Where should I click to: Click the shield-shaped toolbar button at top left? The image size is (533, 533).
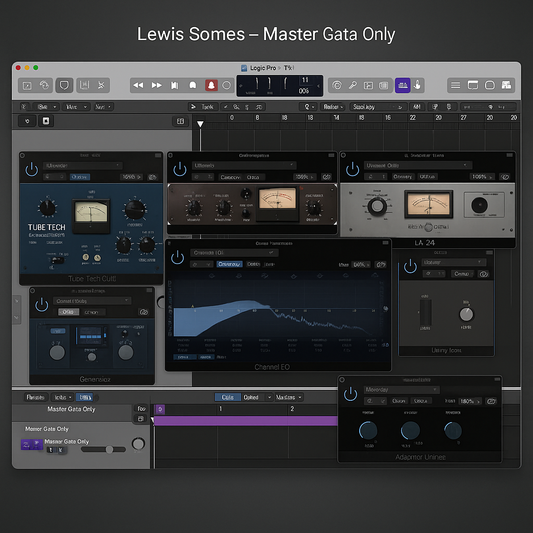tap(64, 85)
